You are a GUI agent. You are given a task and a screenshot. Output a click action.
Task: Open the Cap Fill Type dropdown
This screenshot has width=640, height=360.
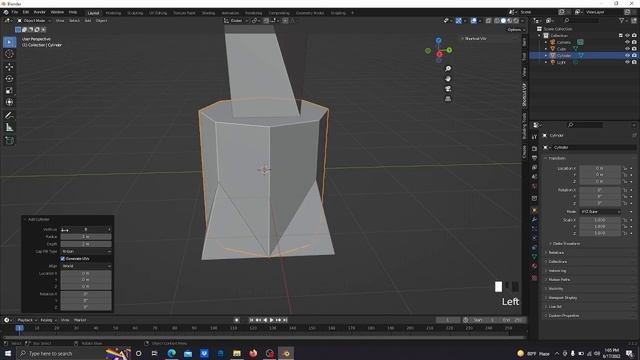pyautogui.click(x=86, y=251)
